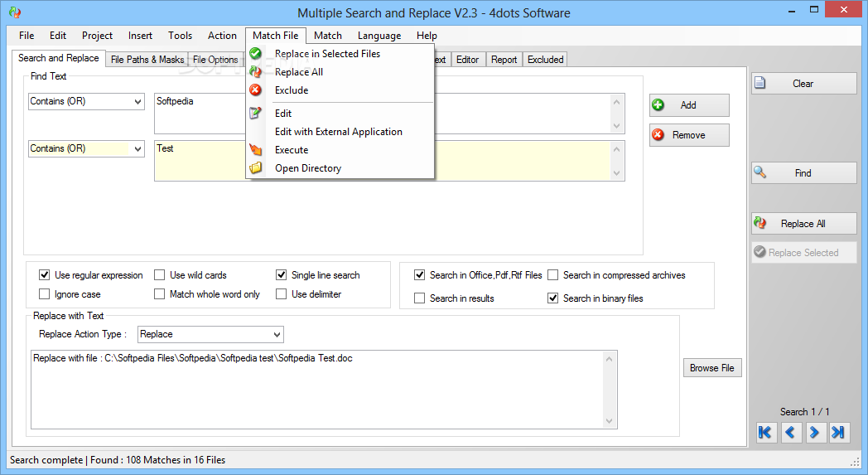Enable Ignore case option
Image resolution: width=868 pixels, height=475 pixels.
tap(44, 293)
